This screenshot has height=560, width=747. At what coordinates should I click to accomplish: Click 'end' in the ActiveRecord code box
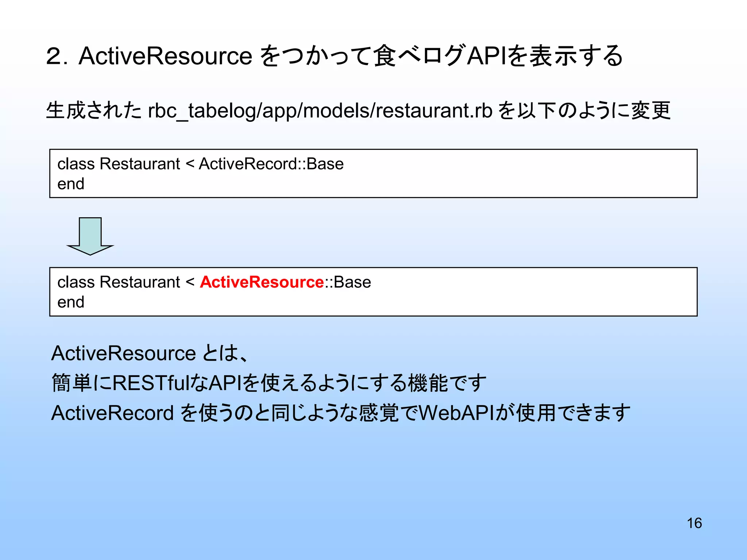[x=71, y=184]
